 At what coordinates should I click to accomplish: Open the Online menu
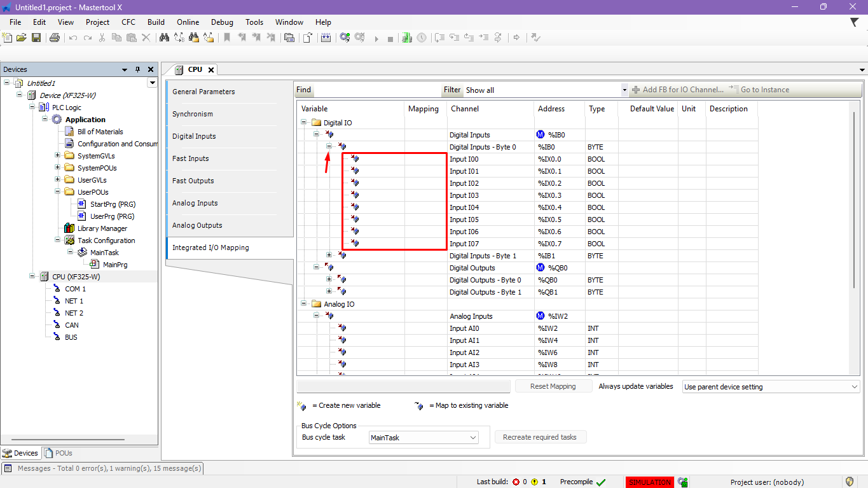point(188,22)
